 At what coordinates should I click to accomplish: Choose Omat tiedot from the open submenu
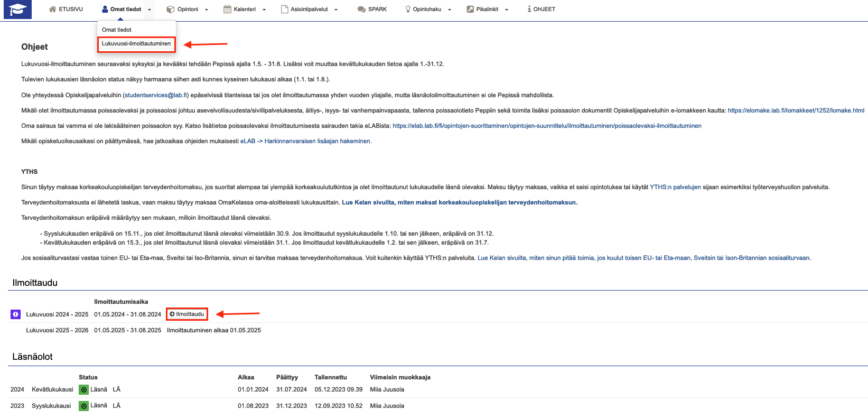pos(117,30)
